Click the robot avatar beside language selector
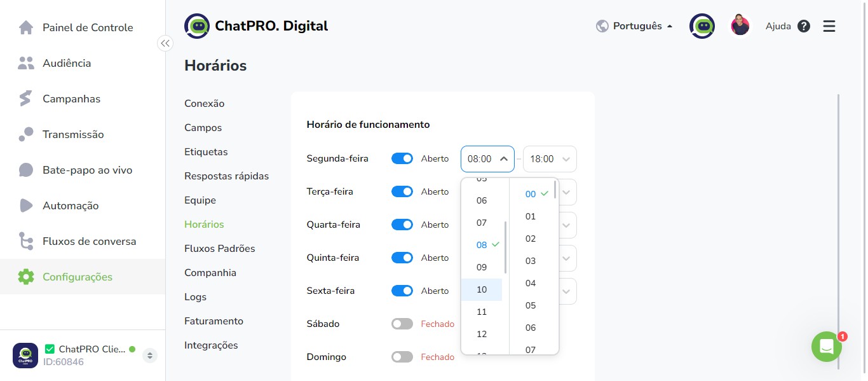 click(x=702, y=26)
